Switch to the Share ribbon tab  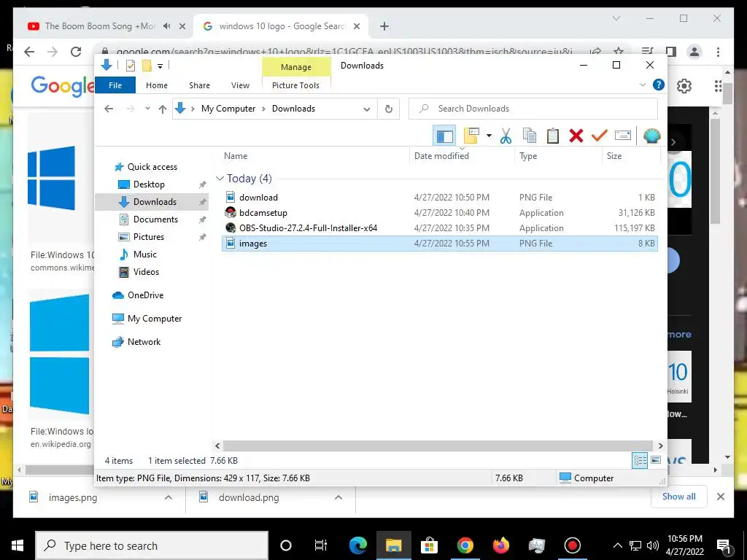(199, 85)
